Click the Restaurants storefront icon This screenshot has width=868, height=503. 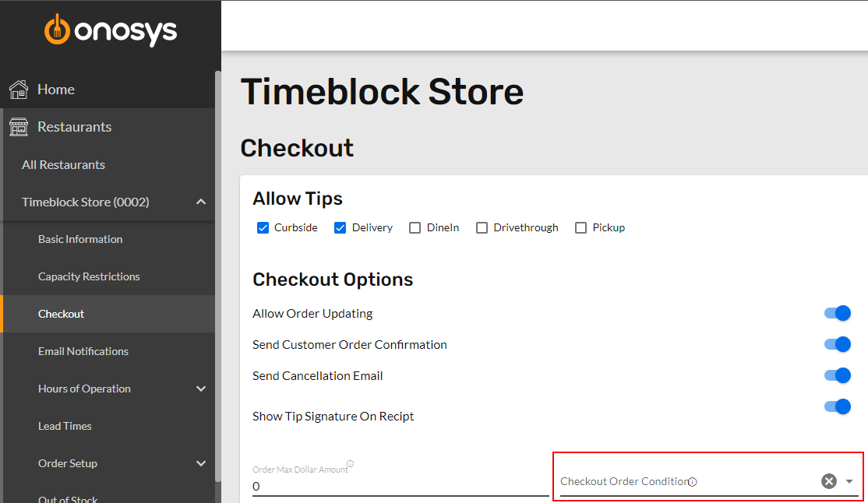pos(18,127)
